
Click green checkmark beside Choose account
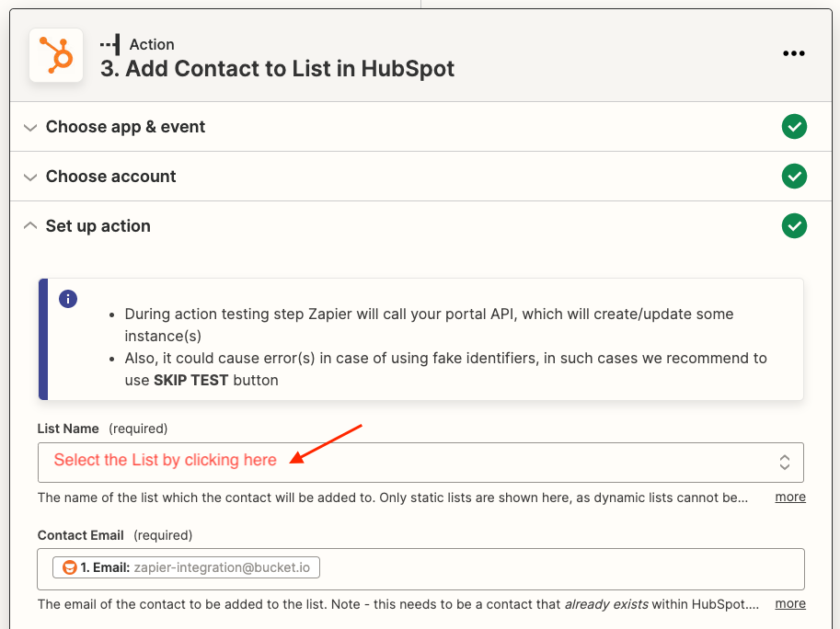(x=794, y=177)
